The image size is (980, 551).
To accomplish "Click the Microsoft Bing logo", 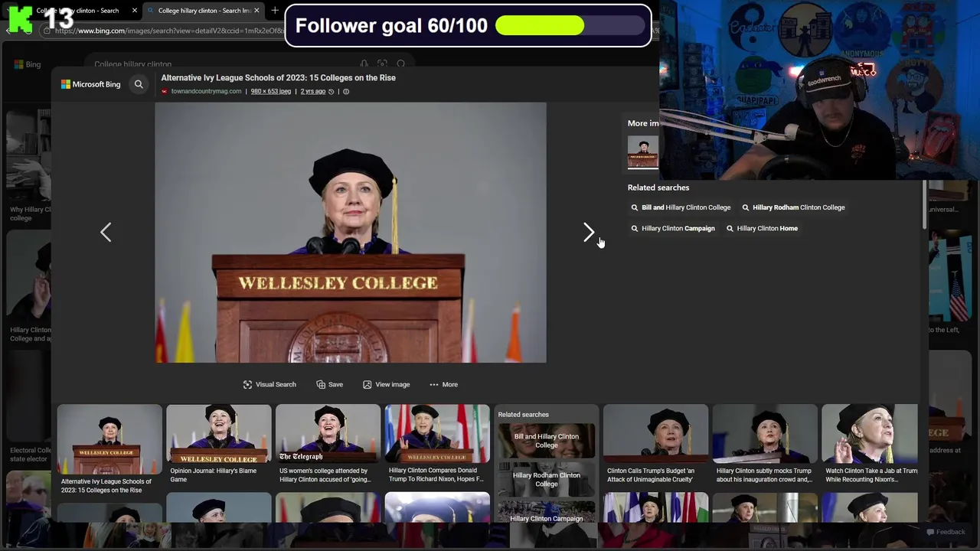I will tap(90, 84).
